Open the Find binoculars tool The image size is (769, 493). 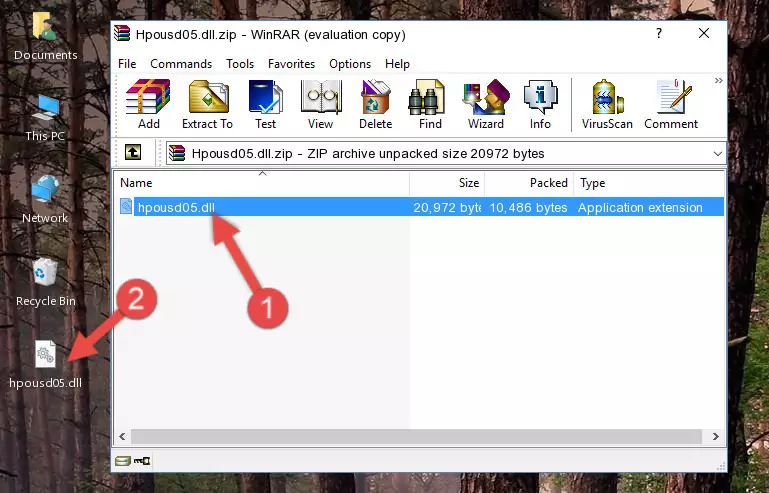(x=430, y=104)
